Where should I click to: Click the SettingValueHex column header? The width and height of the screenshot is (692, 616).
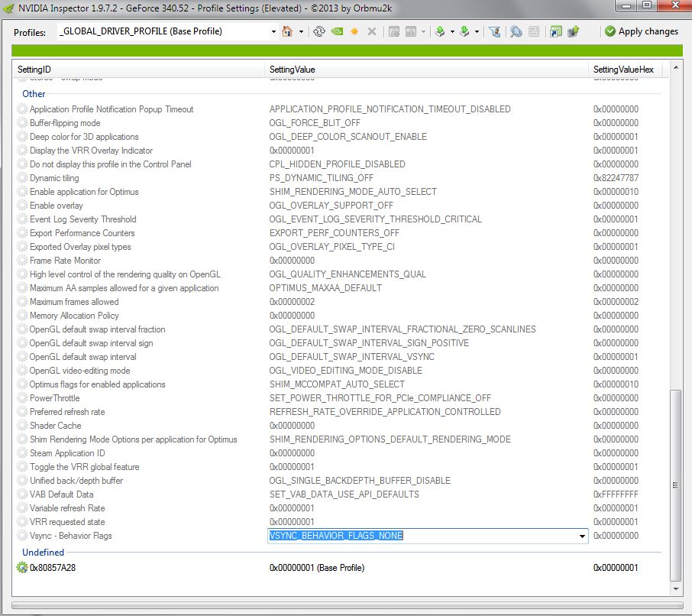625,70
